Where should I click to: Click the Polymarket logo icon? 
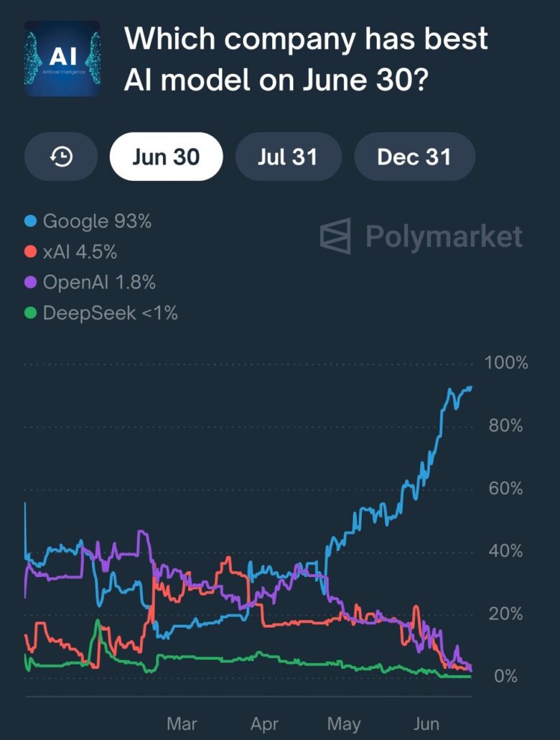[335, 236]
